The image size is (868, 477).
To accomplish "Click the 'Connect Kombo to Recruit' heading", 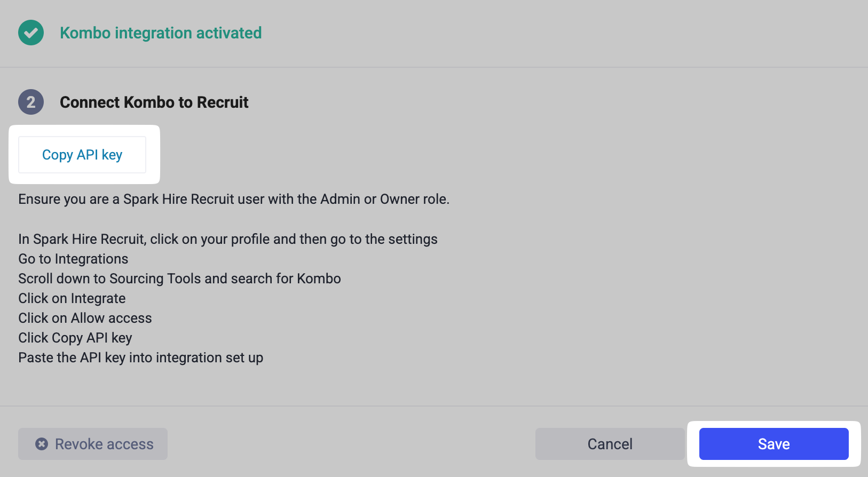I will tap(154, 102).
